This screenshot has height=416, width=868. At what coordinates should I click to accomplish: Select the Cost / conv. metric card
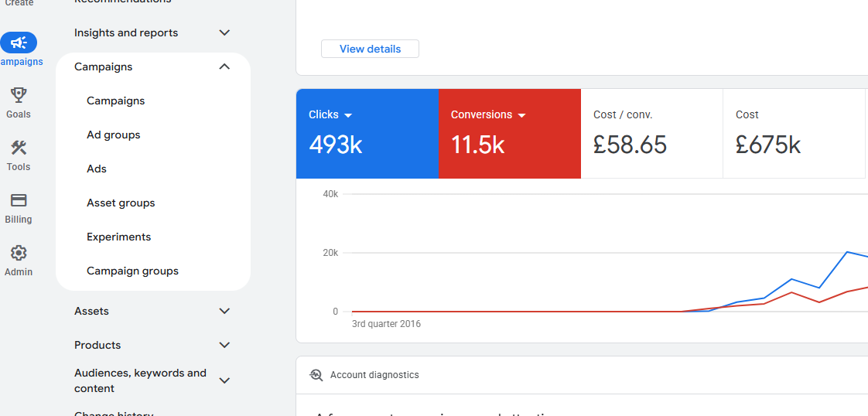651,134
